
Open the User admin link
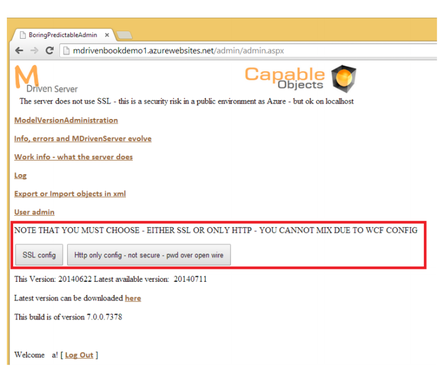click(x=34, y=212)
